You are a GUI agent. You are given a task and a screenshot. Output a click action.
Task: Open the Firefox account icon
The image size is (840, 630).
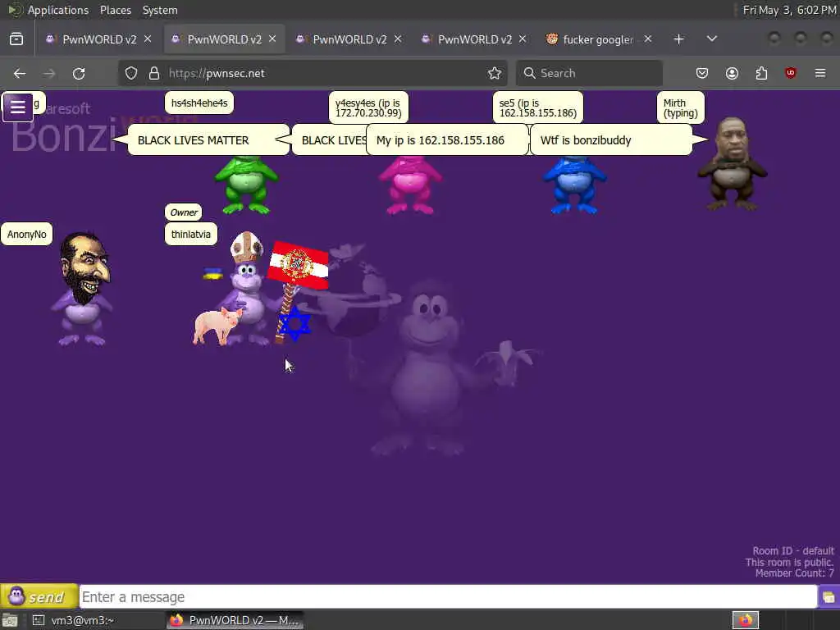(x=732, y=73)
